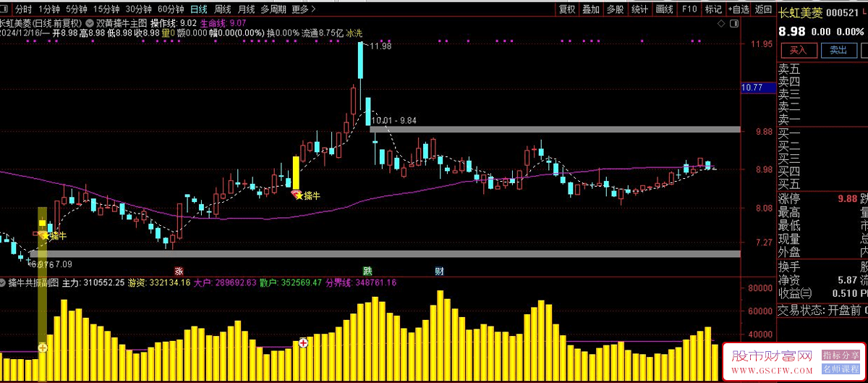Open the 复权 adjustment menu
This screenshot has width=868, height=383.
tap(567, 9)
